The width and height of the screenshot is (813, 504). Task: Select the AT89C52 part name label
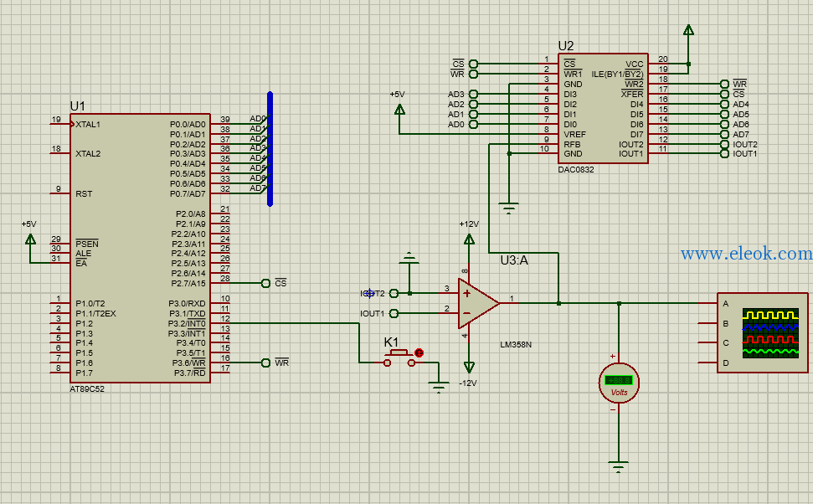point(87,389)
